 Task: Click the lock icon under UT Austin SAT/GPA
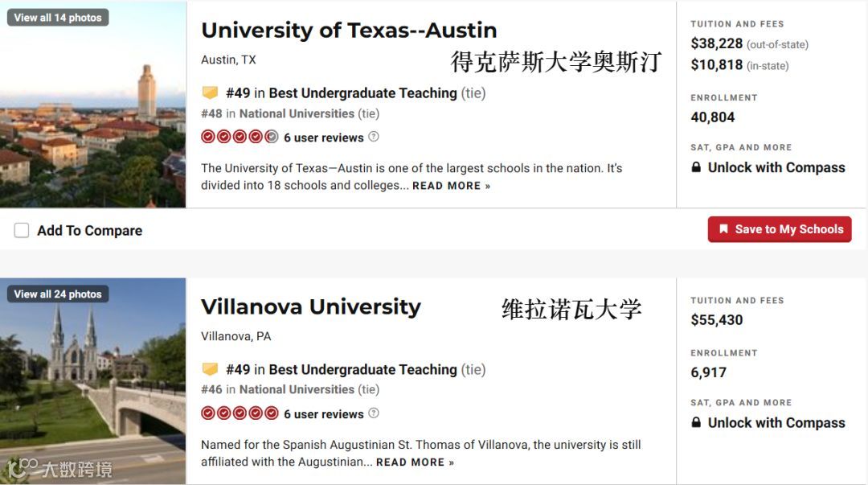coord(696,166)
